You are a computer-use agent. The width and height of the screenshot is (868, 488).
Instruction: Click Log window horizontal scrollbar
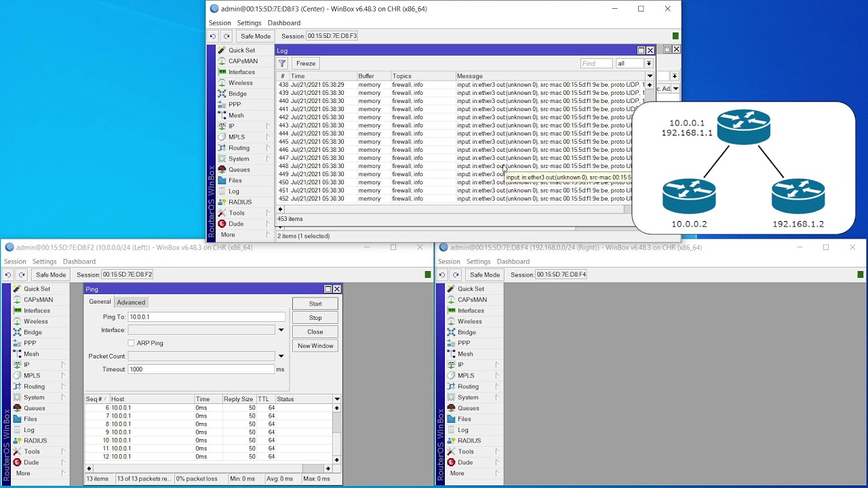(456, 209)
